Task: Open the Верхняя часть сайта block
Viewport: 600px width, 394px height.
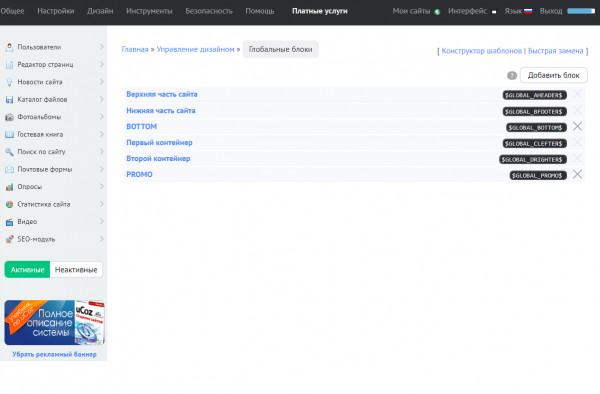Action: click(162, 94)
